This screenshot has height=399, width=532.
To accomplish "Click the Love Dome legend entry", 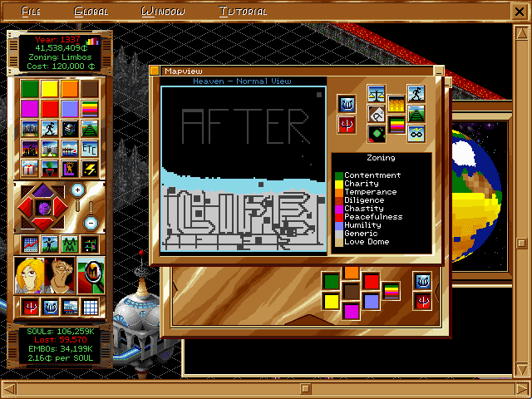I will [362, 242].
